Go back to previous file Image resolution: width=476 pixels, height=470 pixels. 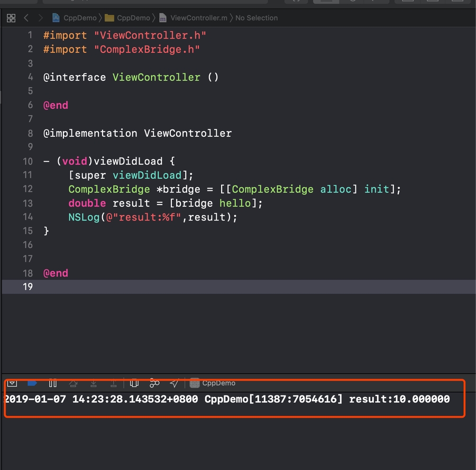click(x=26, y=18)
